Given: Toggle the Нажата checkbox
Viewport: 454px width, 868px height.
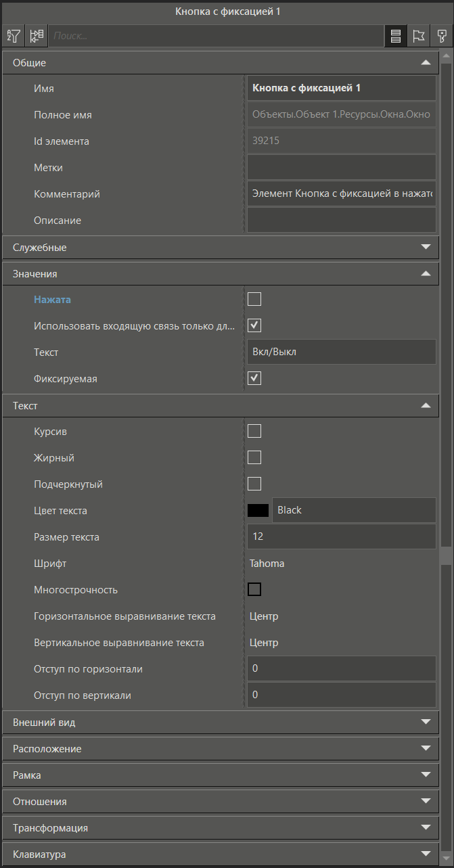Looking at the screenshot, I should (x=254, y=299).
